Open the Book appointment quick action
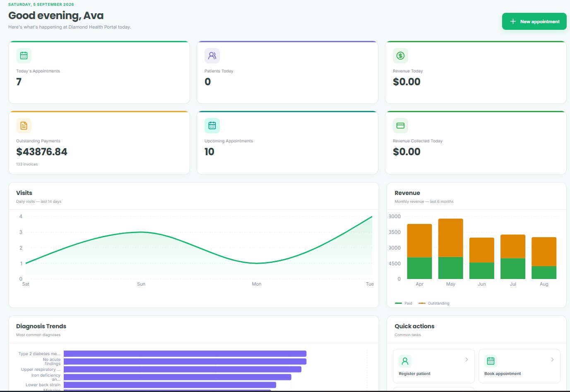The width and height of the screenshot is (570, 392). [x=519, y=366]
